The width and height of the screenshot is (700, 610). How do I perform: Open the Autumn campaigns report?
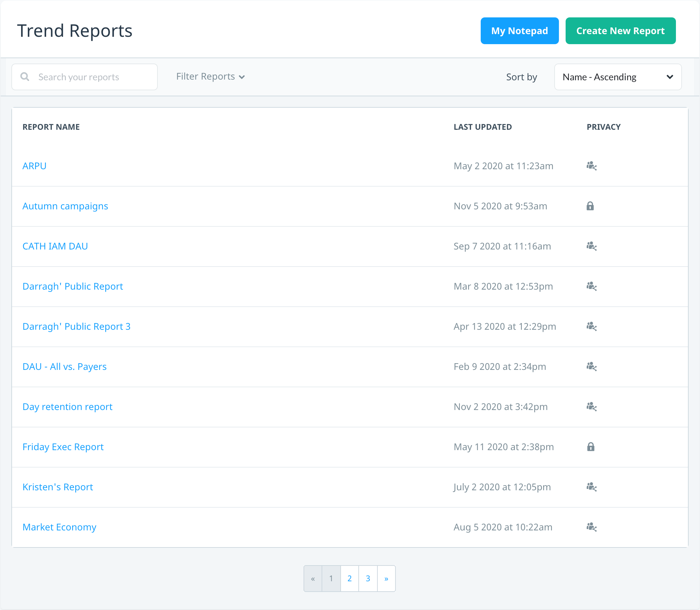coord(65,206)
